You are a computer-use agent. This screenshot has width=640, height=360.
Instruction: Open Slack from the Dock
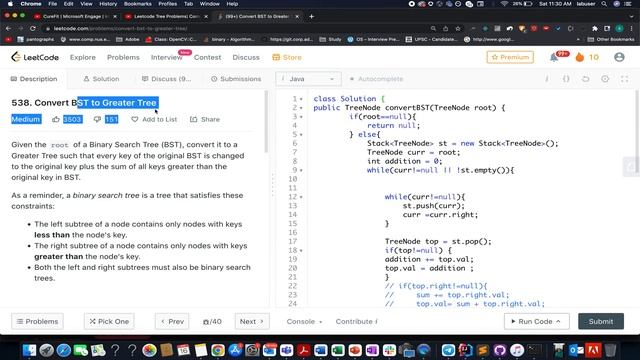[389, 350]
